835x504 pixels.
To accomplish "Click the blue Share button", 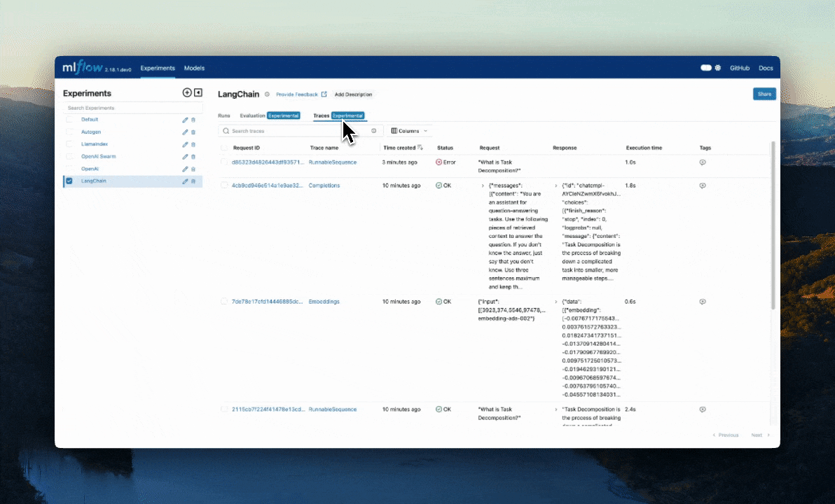I will (x=764, y=94).
